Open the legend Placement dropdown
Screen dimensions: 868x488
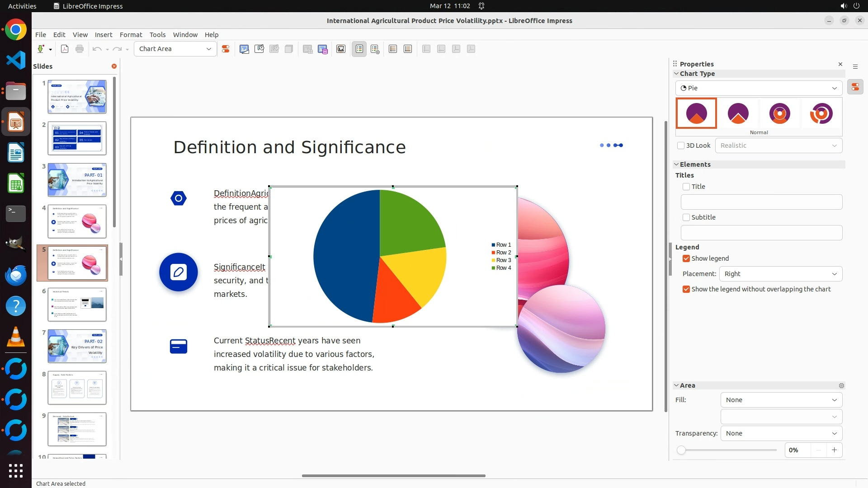780,274
